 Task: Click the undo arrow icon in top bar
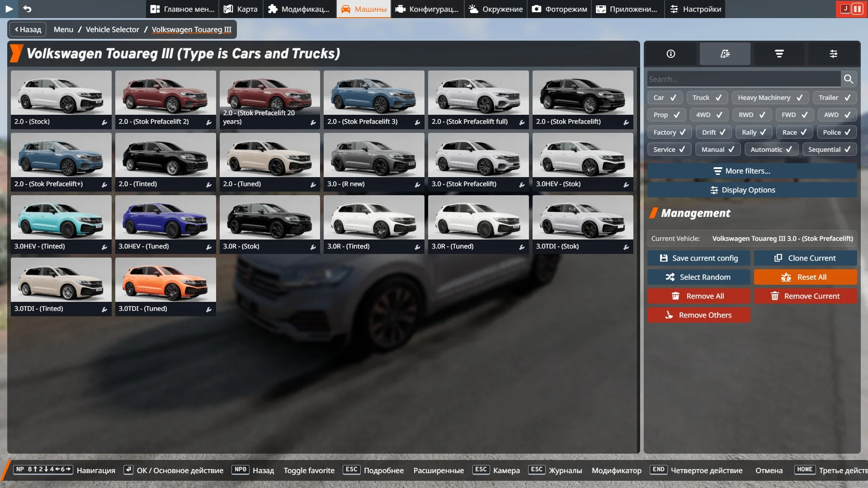click(x=28, y=9)
